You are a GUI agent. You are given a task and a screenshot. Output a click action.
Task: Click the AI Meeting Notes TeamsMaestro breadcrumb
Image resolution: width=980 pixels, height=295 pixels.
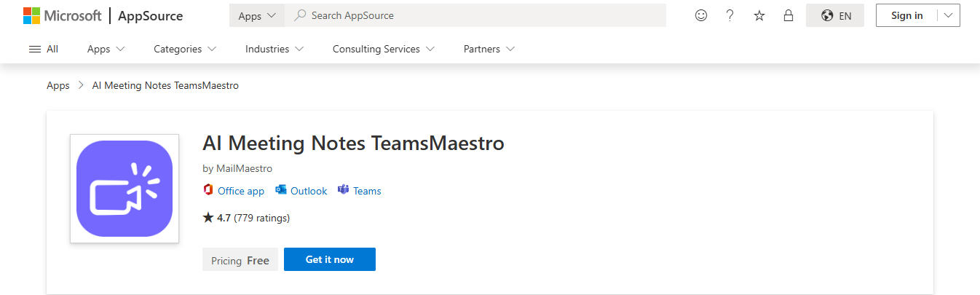(165, 85)
